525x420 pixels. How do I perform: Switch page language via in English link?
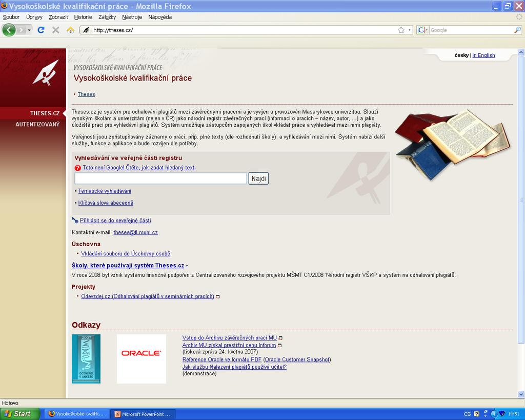[x=483, y=55]
